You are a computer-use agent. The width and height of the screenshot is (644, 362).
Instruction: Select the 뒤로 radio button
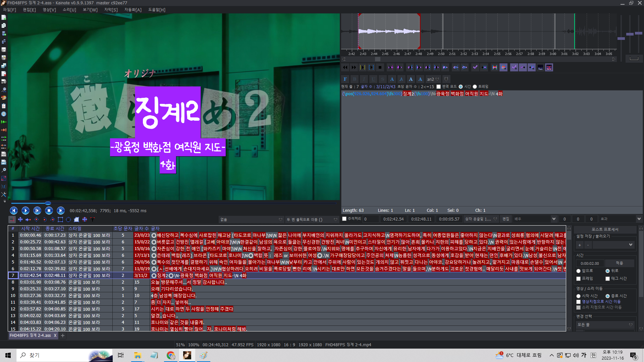click(607, 271)
